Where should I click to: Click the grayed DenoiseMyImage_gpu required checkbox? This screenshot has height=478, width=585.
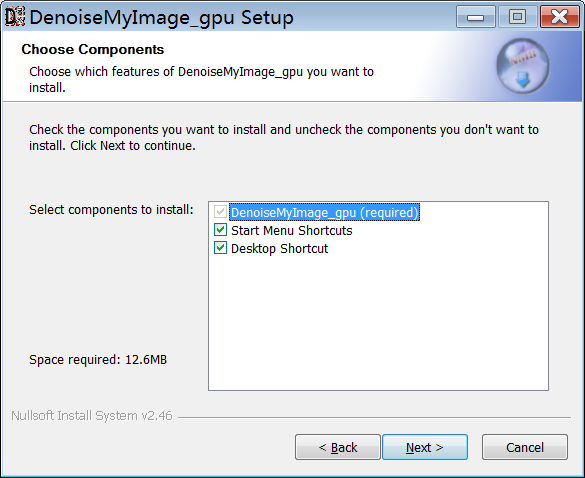point(220,212)
